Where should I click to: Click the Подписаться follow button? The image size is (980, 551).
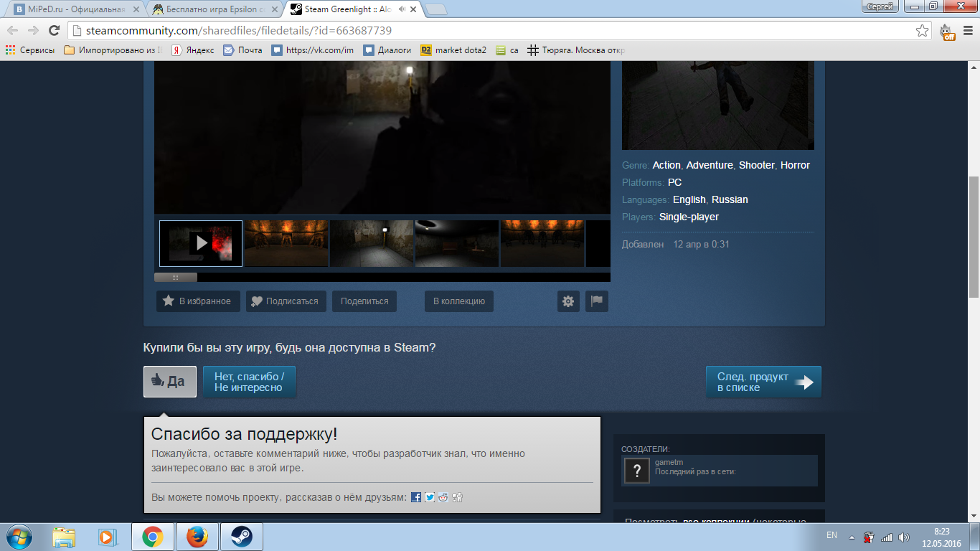[286, 301]
